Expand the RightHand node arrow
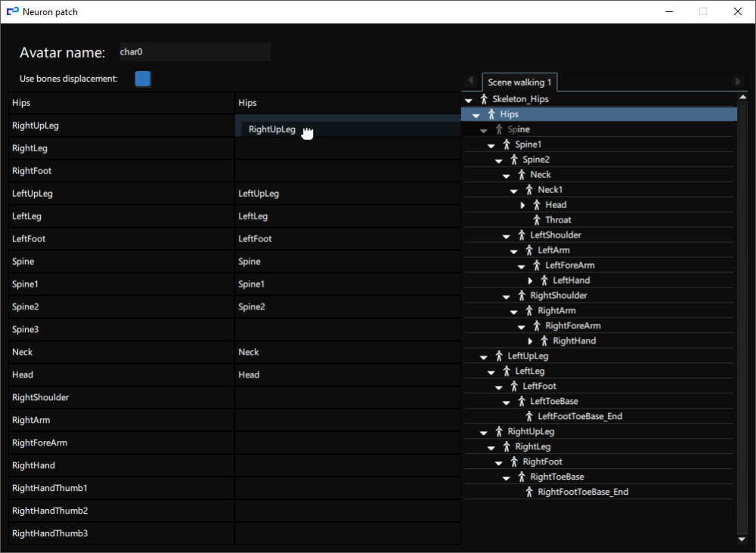The height and width of the screenshot is (553, 756). [x=530, y=341]
